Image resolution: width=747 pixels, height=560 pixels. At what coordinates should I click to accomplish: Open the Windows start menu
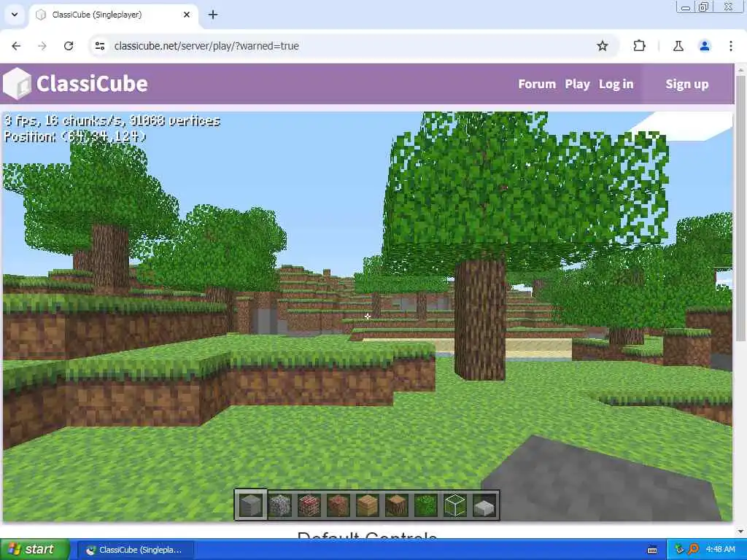click(x=34, y=549)
